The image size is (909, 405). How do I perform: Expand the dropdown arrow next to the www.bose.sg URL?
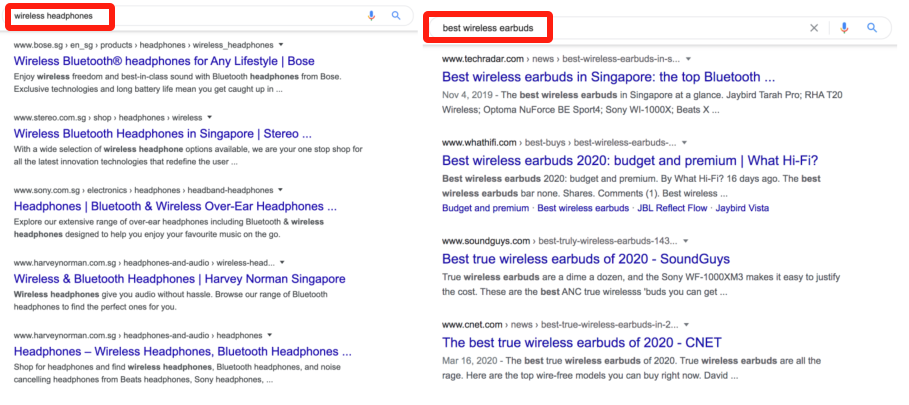[x=281, y=45]
